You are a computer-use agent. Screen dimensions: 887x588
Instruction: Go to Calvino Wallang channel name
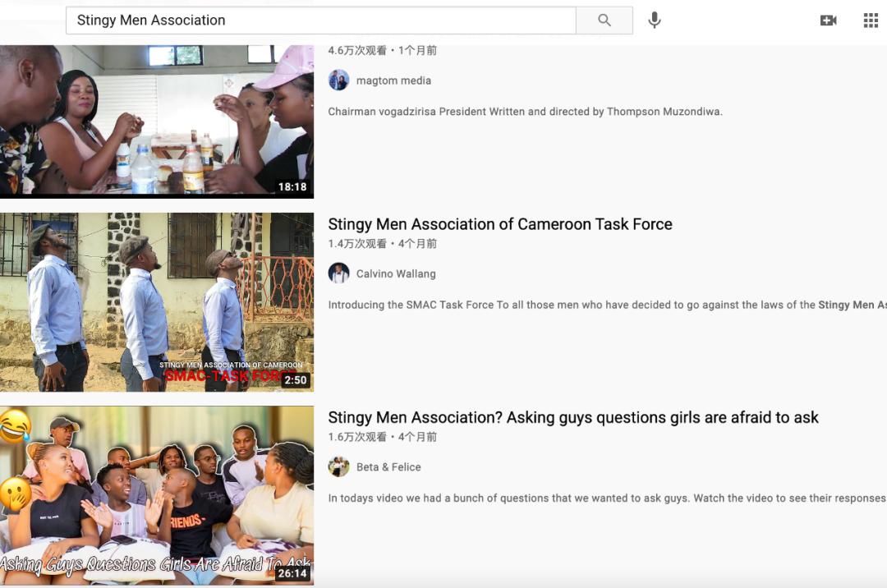396,273
